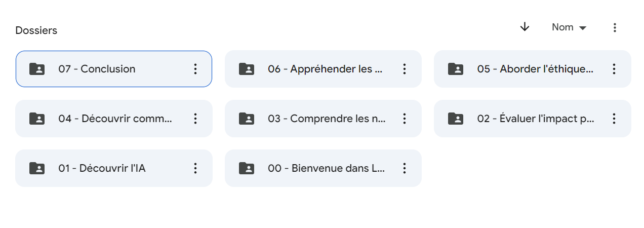Open the options menu for 00 - Bienvenue folder
Screen dimensions: 644x228
click(x=405, y=168)
